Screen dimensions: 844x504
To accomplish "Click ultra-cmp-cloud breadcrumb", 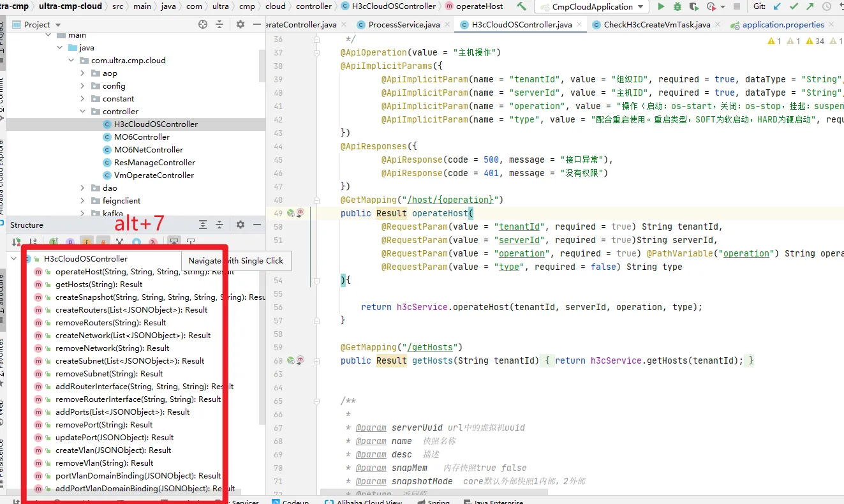I will pos(70,6).
